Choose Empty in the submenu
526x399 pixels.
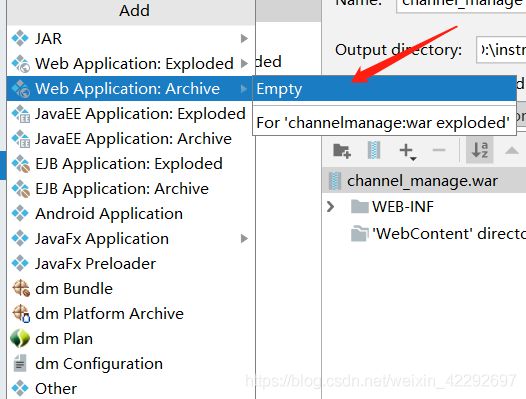pyautogui.click(x=384, y=89)
